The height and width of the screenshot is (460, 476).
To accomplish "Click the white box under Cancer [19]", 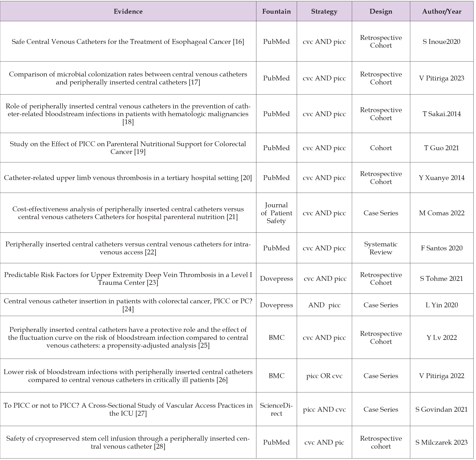I will click(x=193, y=155).
